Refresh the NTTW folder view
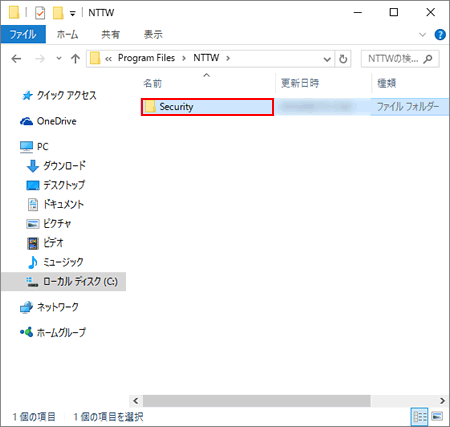This screenshot has height=427, width=450. coord(343,59)
